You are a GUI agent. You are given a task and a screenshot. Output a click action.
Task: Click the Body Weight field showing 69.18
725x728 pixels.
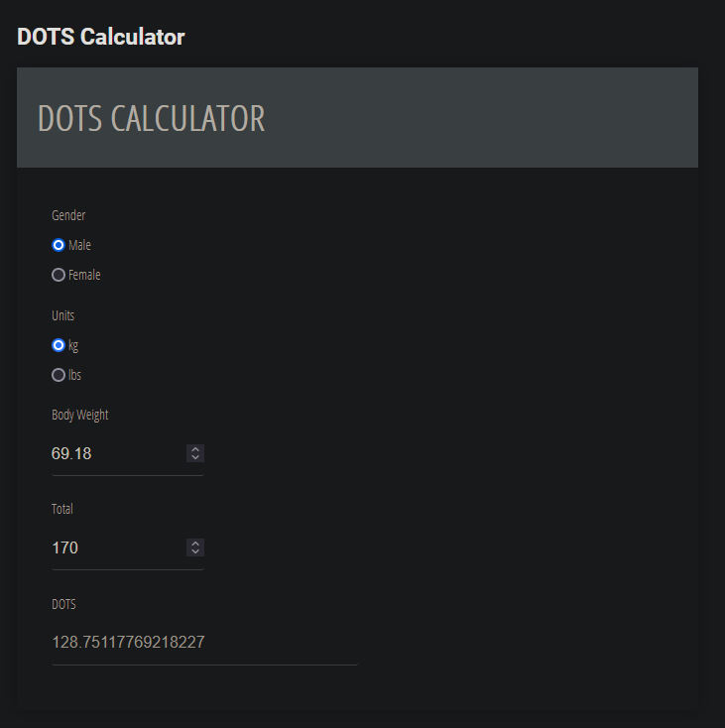coord(114,453)
